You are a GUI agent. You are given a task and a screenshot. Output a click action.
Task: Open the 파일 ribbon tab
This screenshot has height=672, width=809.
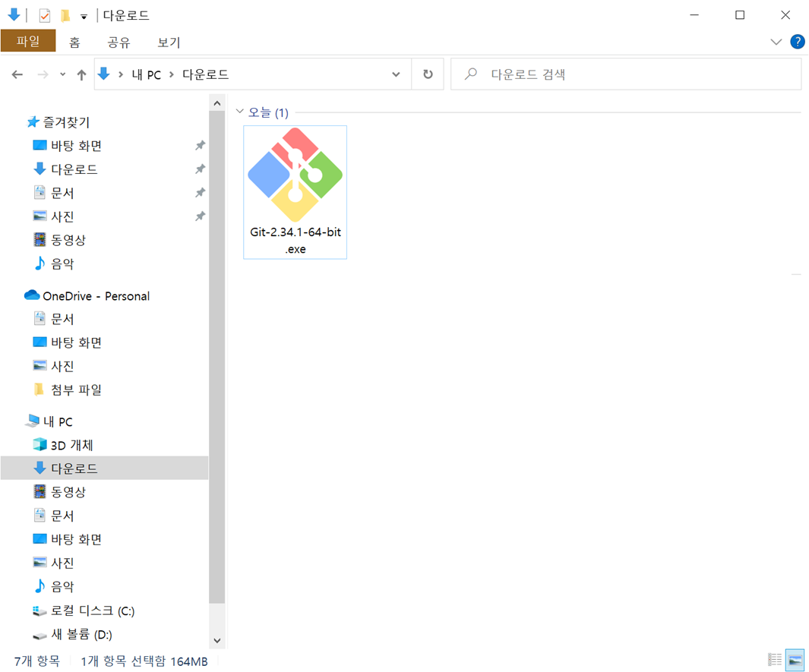pos(28,41)
